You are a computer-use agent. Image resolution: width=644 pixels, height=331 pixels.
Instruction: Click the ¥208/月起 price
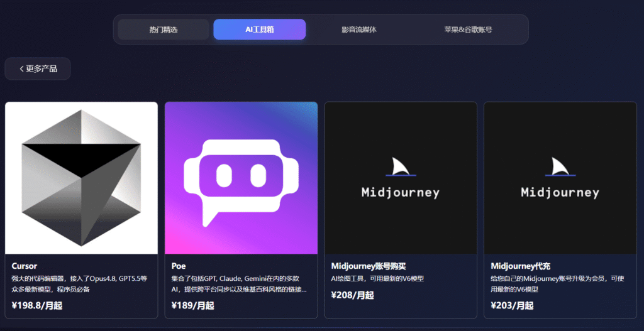pyautogui.click(x=352, y=295)
